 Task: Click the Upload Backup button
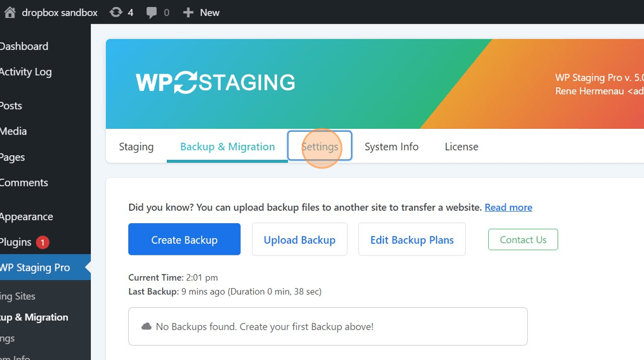coord(300,240)
